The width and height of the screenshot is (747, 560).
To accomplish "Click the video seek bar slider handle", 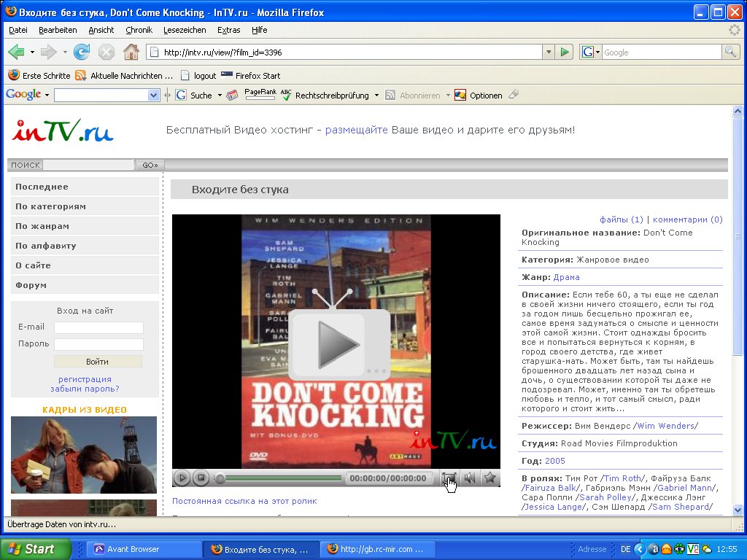I will 220,478.
